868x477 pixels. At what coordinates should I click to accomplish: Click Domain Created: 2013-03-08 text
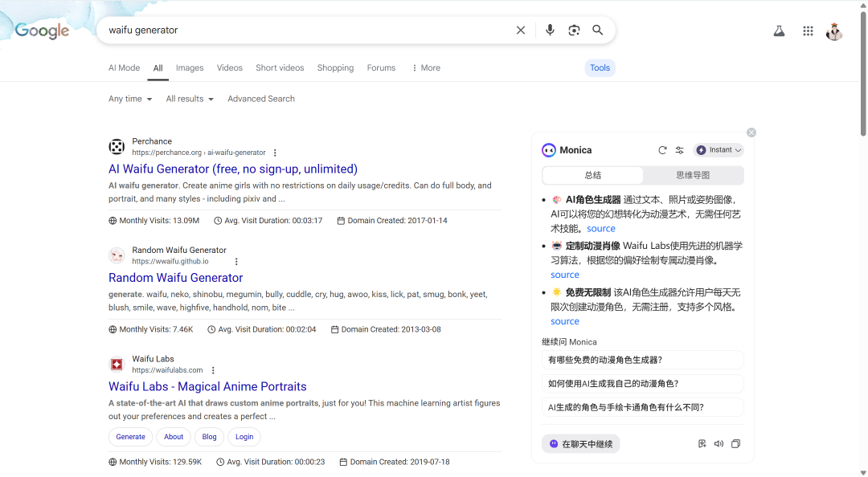(x=391, y=330)
